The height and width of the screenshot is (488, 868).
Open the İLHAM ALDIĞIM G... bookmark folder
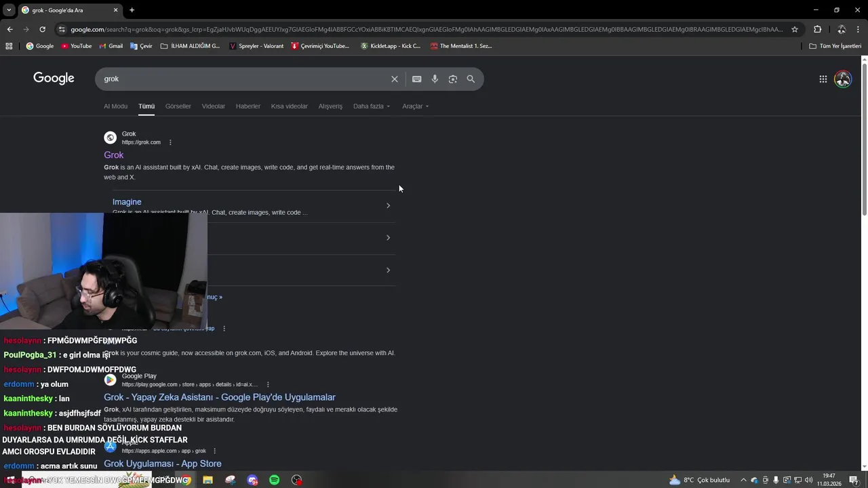(x=190, y=46)
